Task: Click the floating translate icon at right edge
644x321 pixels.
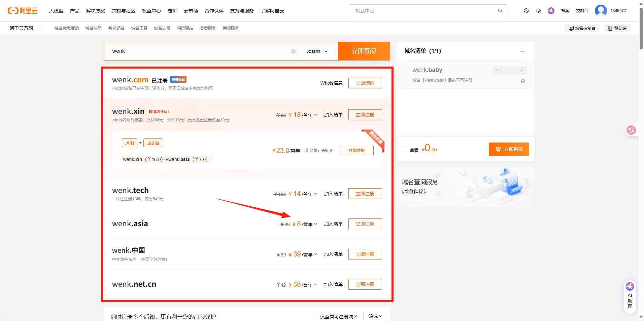Action: click(x=631, y=130)
